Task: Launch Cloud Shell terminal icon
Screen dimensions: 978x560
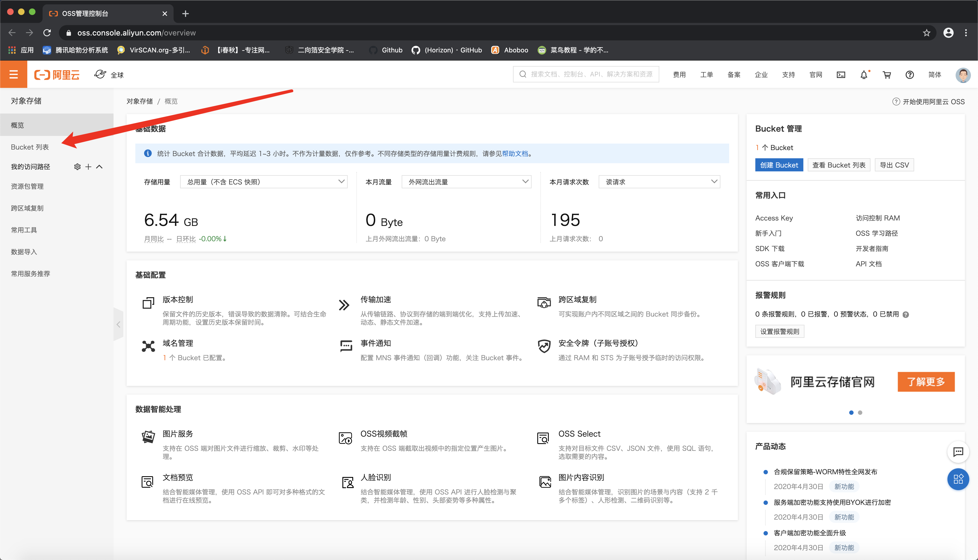Action: pos(841,75)
